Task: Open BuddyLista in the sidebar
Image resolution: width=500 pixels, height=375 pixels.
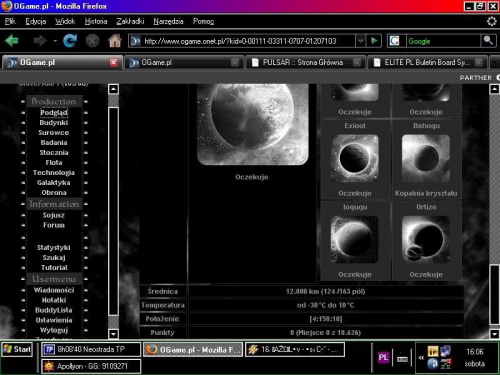Action: pos(54,310)
